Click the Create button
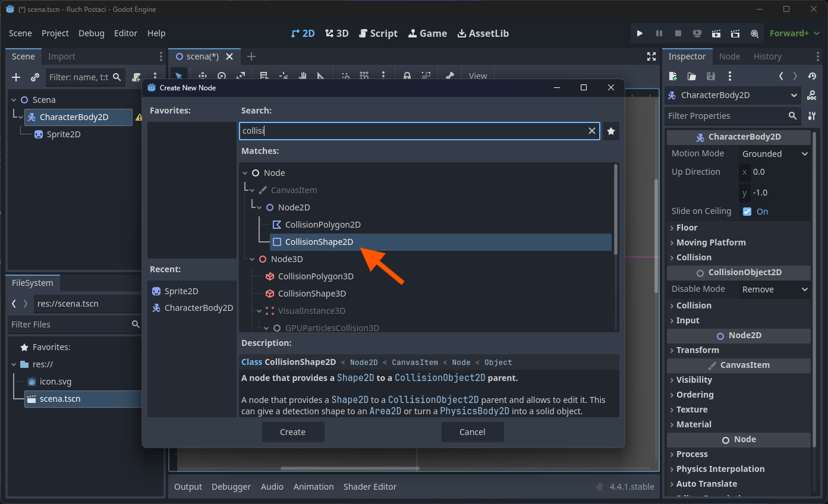Viewport: 828px width, 504px height. click(293, 432)
